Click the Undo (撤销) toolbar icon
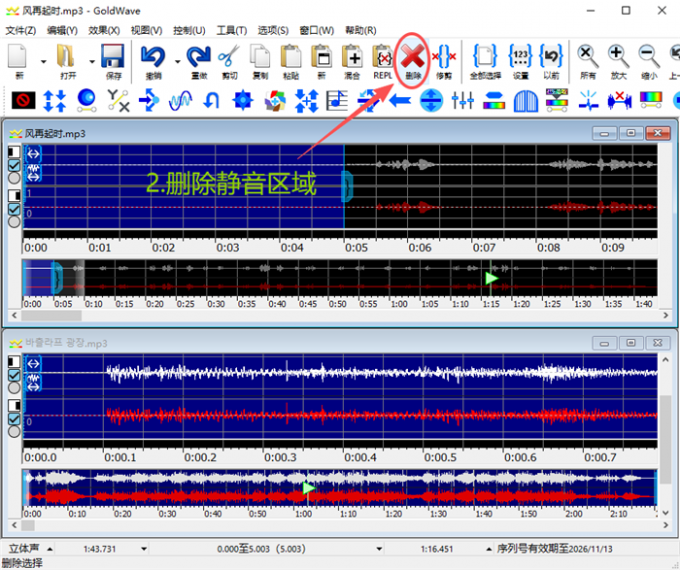This screenshot has width=680, height=570. pos(153,58)
